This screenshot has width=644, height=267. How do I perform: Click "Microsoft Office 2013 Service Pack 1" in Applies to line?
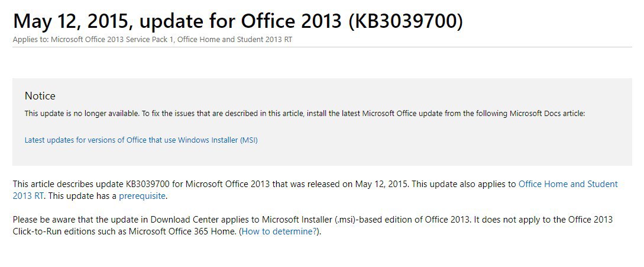pyautogui.click(x=111, y=40)
